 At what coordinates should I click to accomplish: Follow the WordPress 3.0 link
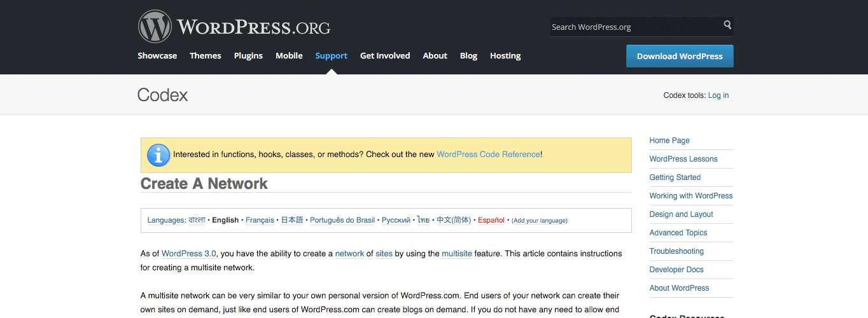click(189, 254)
